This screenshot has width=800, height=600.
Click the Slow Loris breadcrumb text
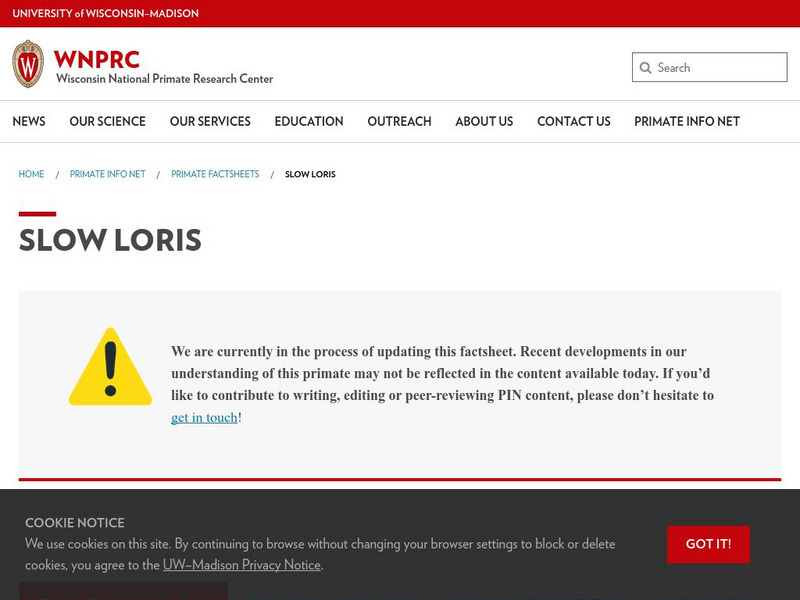coord(310,174)
